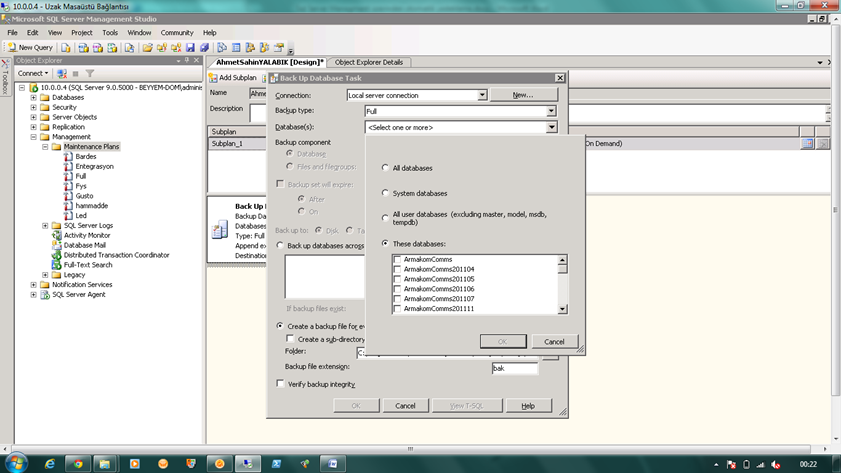
Task: Enable Verify backup integrity checkbox
Action: pyautogui.click(x=280, y=383)
